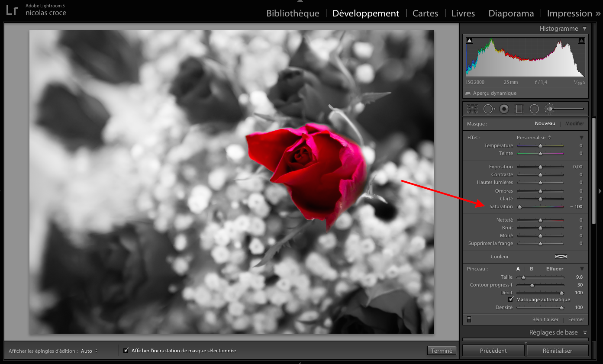Screen dimensions: 603x364
Task: Collapse the Histogramme panel
Action: [x=585, y=29]
